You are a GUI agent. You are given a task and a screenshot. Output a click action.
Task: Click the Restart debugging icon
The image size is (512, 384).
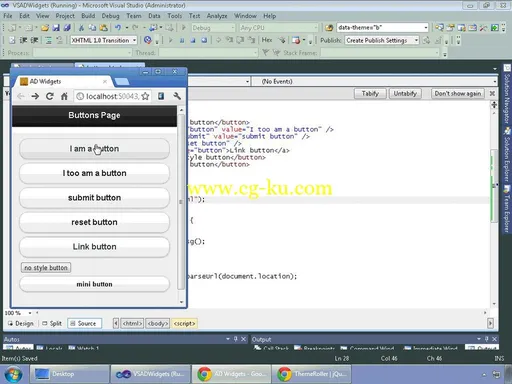pos(204,40)
